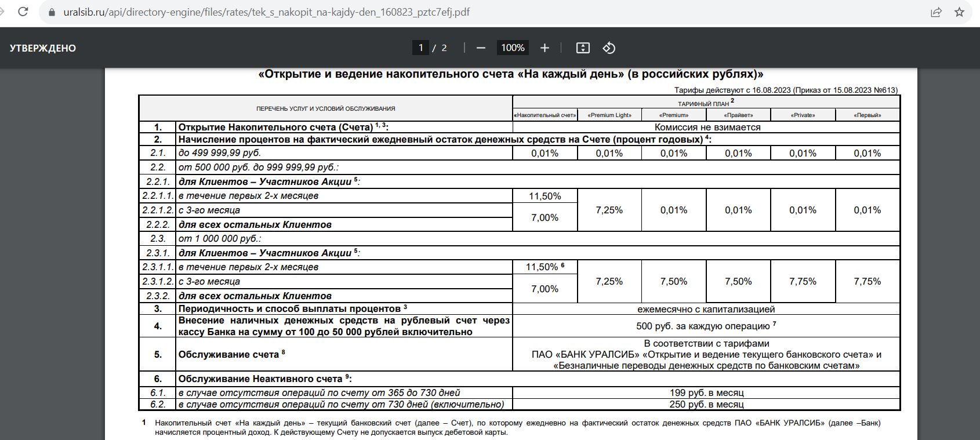Click the ТАРИФНЫЙ ПЛАН header
Screen dimensions: 980x440
coord(706,103)
